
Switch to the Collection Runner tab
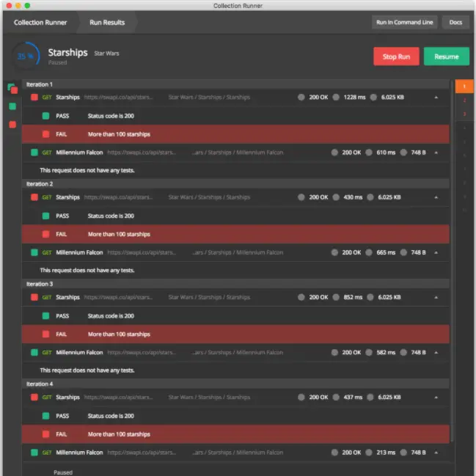click(40, 23)
